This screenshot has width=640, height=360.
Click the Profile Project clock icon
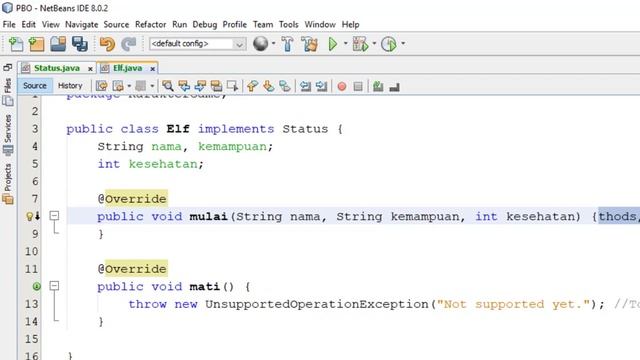click(x=389, y=44)
